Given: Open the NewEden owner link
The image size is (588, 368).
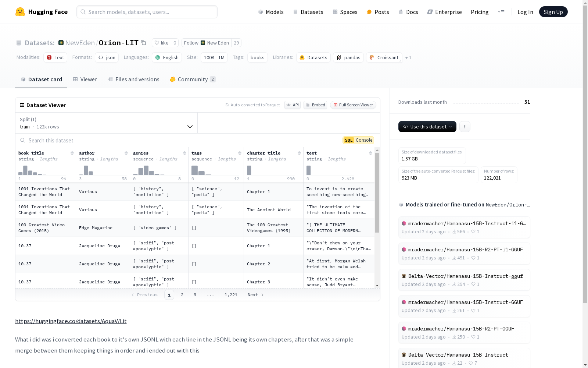Looking at the screenshot, I should [x=80, y=43].
